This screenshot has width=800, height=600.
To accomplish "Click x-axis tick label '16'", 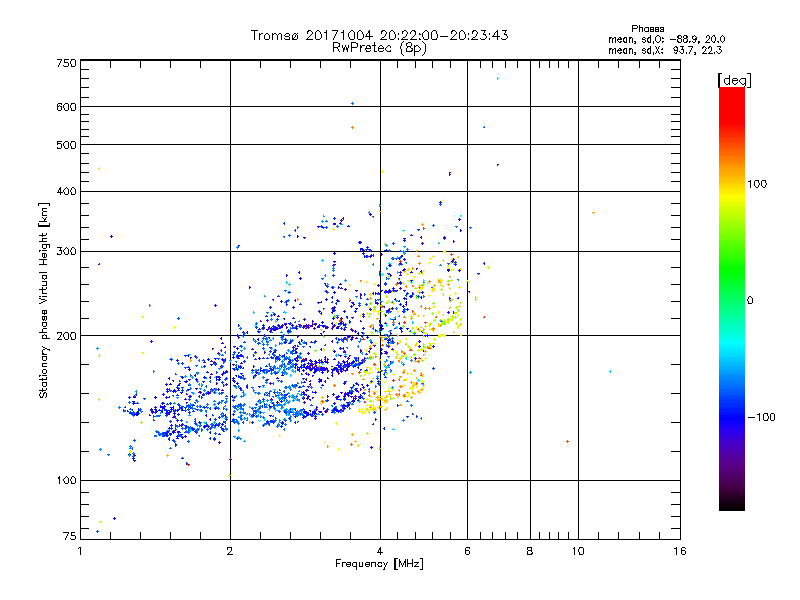I will click(x=680, y=551).
